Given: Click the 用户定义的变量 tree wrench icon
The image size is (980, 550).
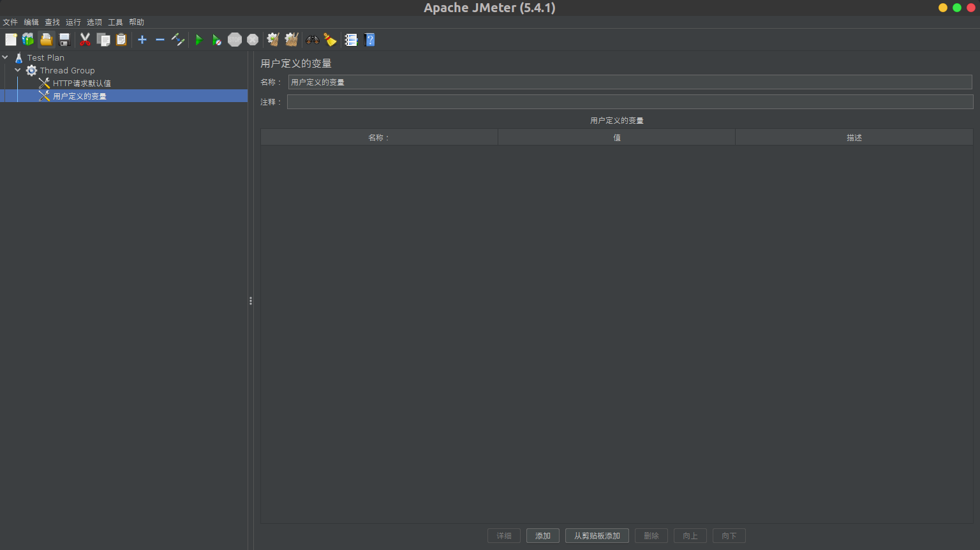Looking at the screenshot, I should [x=44, y=96].
